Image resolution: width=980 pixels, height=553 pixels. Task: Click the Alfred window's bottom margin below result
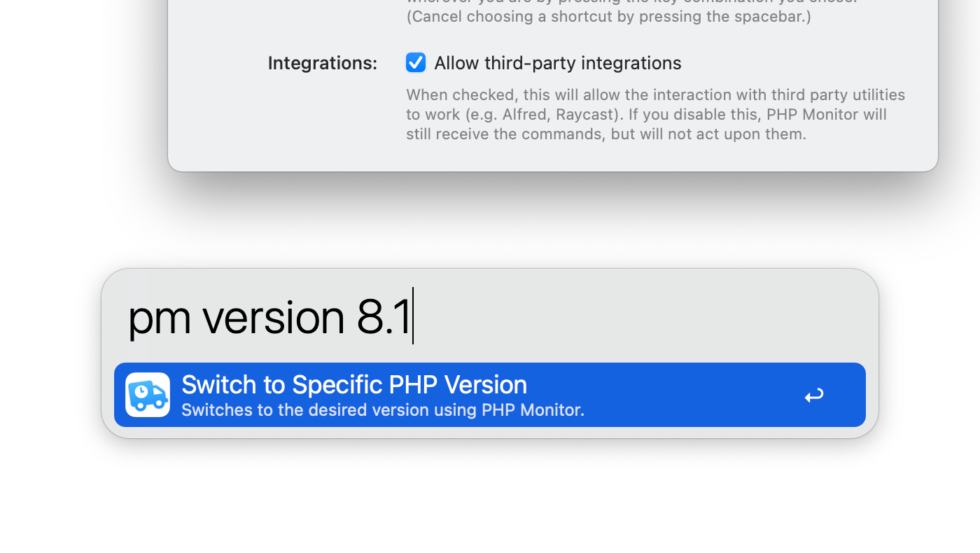click(490, 433)
